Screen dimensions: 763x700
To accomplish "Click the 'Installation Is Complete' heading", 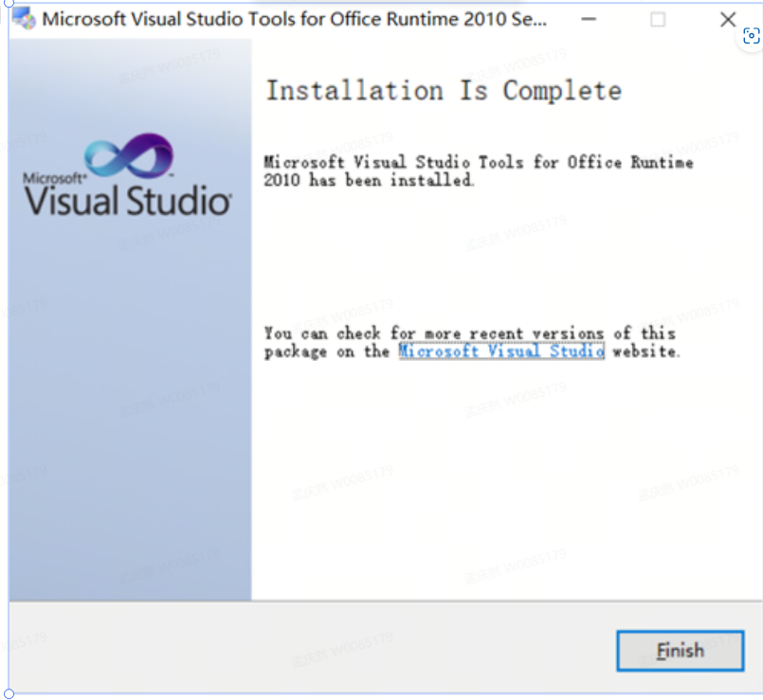I will point(444,91).
